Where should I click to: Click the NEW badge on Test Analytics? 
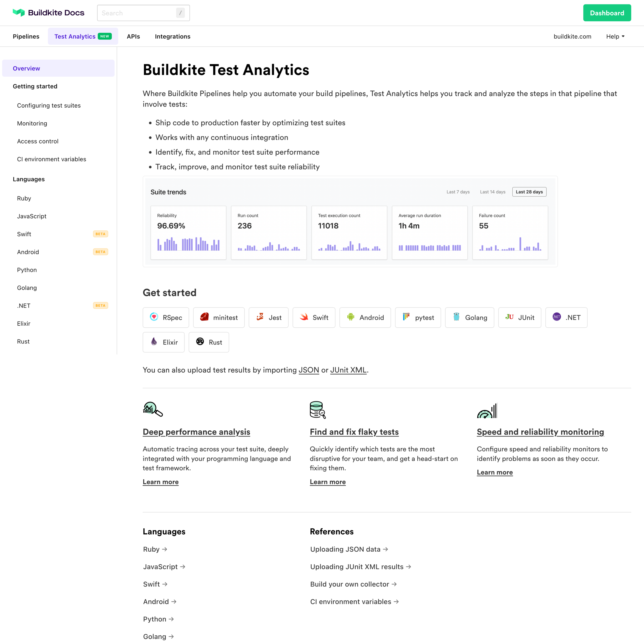(x=105, y=36)
